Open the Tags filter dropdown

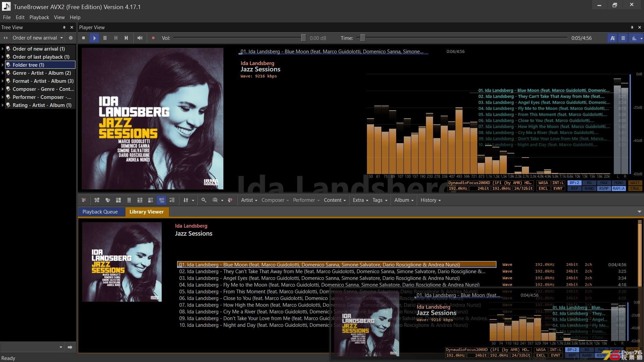(380, 200)
